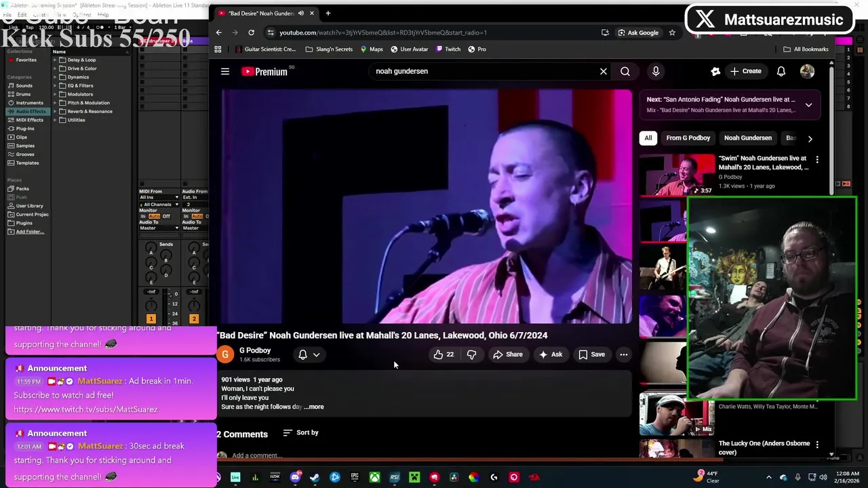Open the account avatar menu
The width and height of the screenshot is (868, 488).
[x=807, y=71]
